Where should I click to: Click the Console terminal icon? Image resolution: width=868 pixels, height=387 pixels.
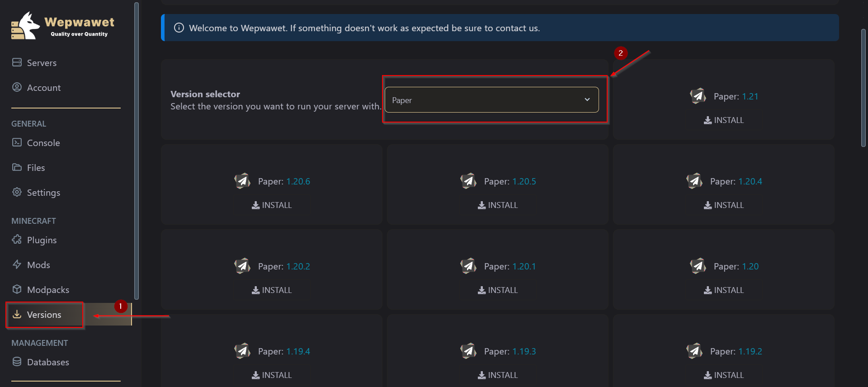click(17, 142)
